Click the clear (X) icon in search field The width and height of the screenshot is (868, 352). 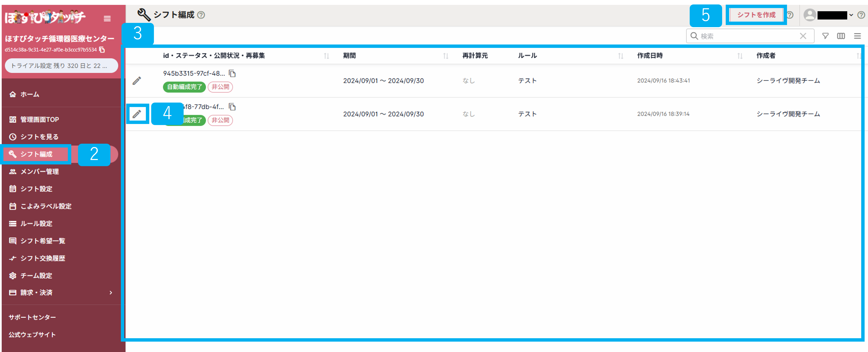(803, 36)
